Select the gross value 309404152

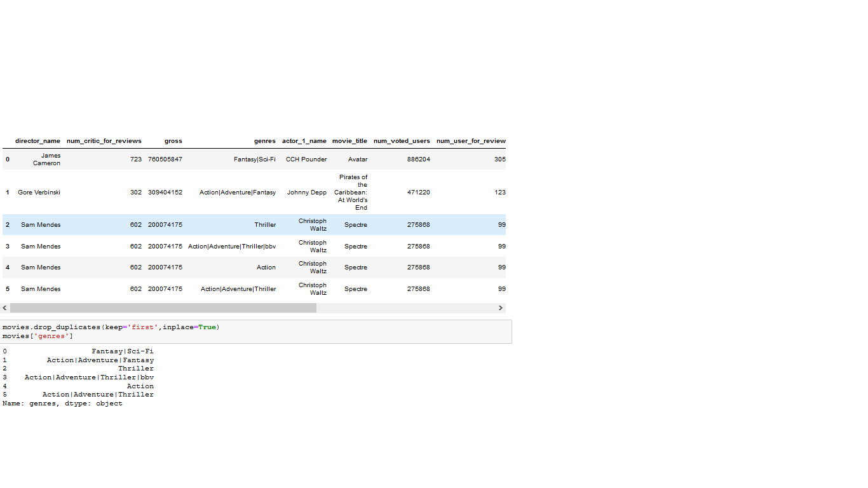pos(165,193)
